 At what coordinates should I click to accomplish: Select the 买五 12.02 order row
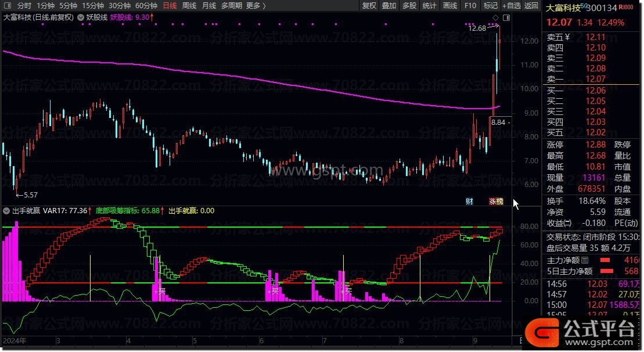tap(591, 132)
